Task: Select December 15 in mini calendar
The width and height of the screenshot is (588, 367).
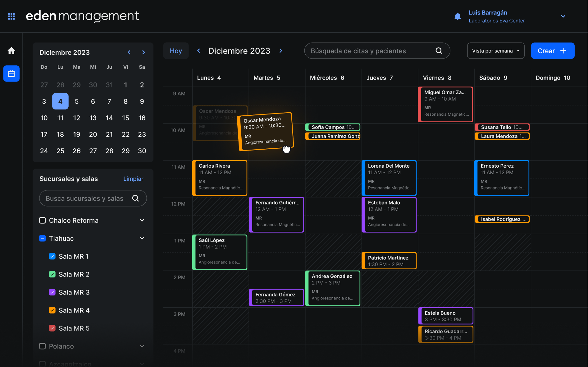Action: [x=125, y=118]
